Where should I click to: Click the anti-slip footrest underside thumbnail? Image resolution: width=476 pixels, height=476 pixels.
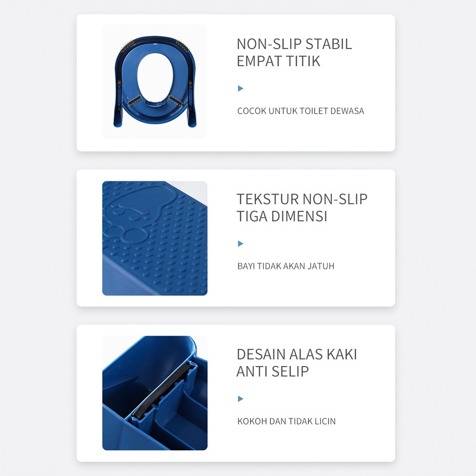pyautogui.click(x=155, y=393)
